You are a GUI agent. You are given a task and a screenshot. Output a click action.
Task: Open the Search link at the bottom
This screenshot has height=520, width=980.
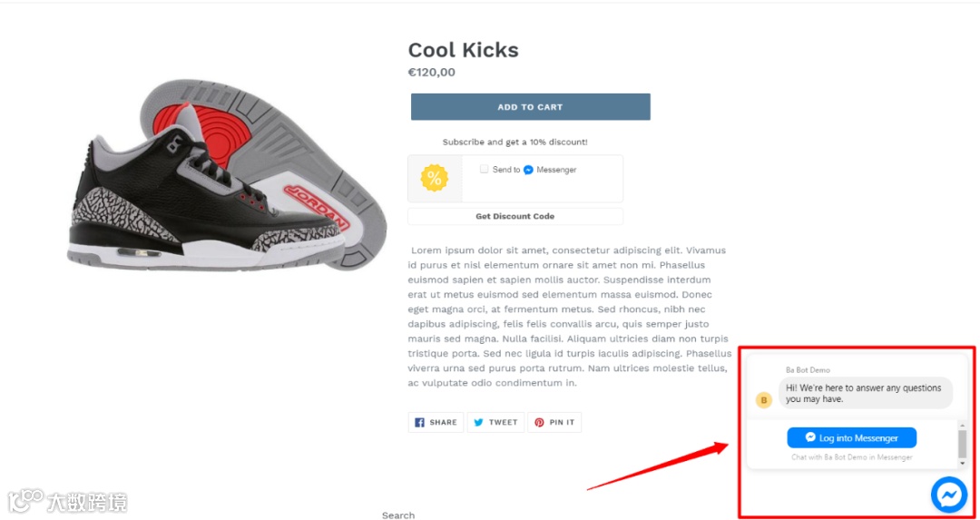point(398,515)
